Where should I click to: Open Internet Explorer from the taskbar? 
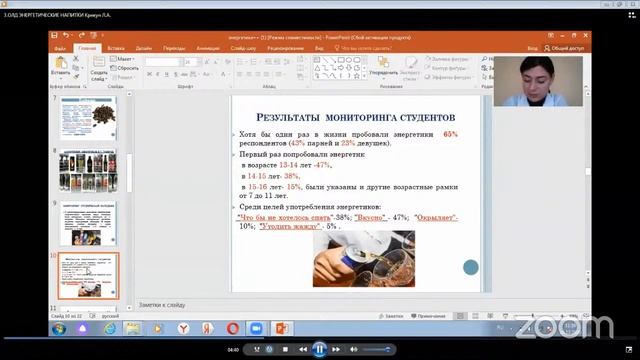(109, 329)
